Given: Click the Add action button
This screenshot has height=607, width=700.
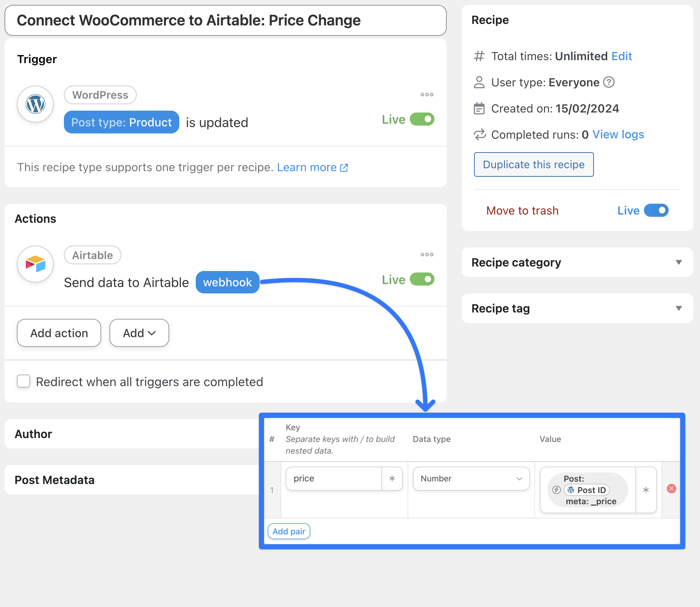Looking at the screenshot, I should click(x=59, y=333).
